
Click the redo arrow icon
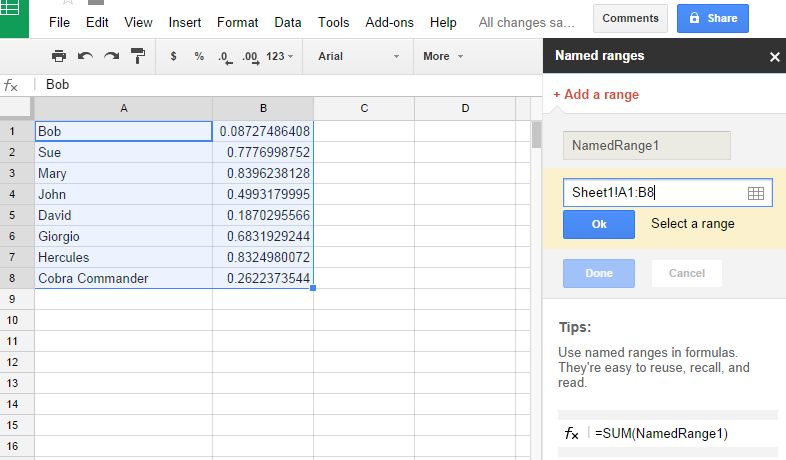(111, 56)
